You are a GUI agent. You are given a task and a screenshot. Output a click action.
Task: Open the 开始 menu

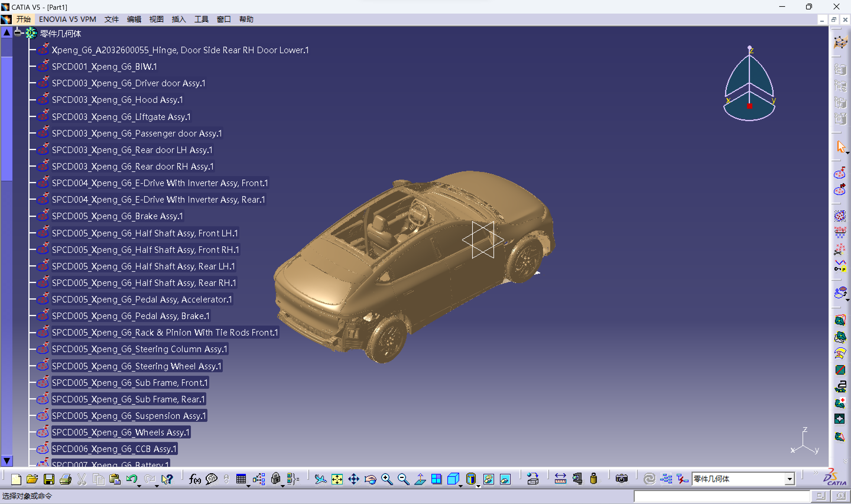tap(23, 19)
